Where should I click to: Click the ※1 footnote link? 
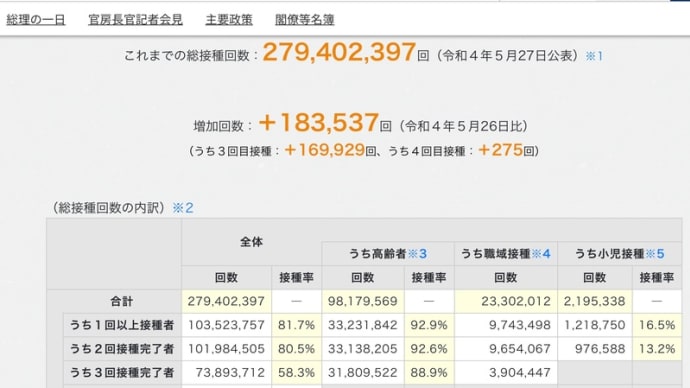tap(594, 56)
